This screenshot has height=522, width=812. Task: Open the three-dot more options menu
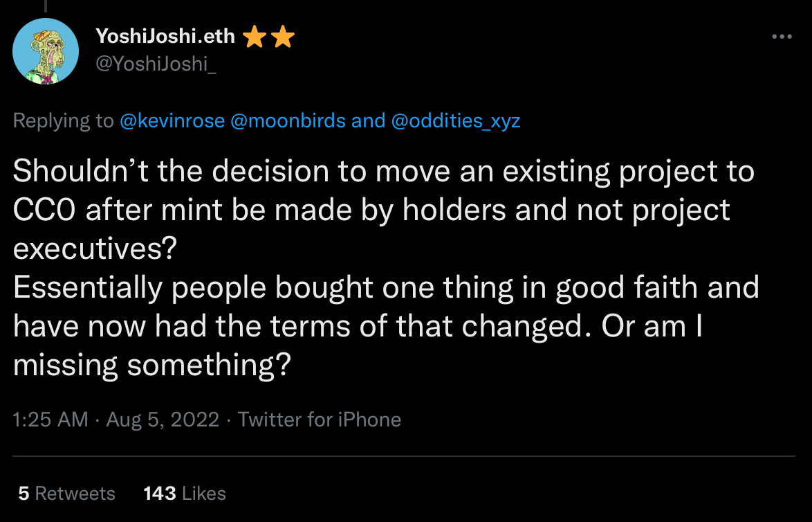pos(782,37)
